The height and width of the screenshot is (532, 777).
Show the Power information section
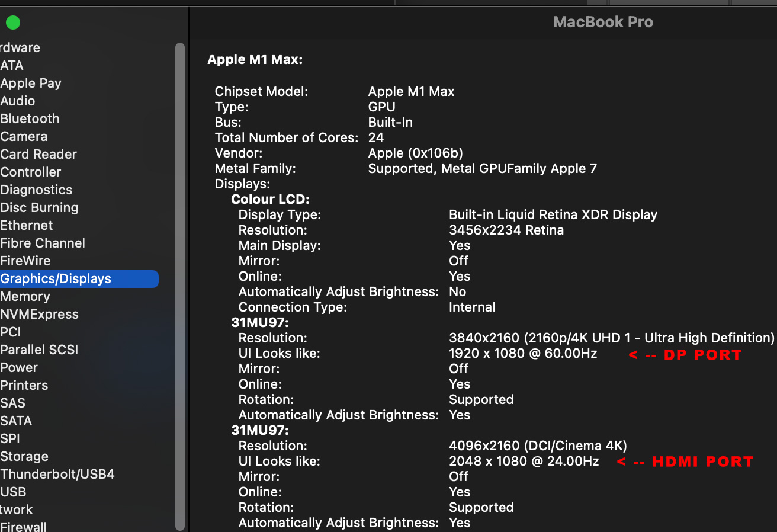point(19,368)
